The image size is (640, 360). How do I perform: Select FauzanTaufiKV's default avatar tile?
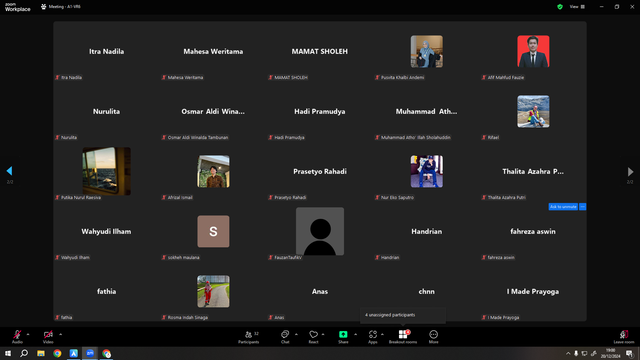tap(320, 231)
